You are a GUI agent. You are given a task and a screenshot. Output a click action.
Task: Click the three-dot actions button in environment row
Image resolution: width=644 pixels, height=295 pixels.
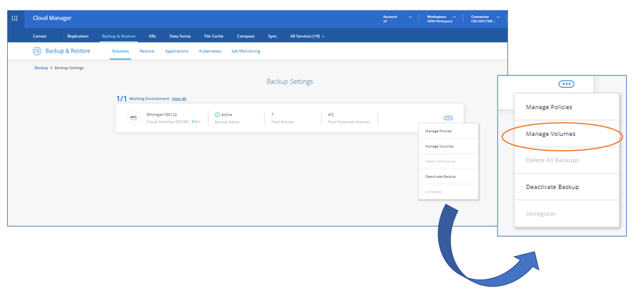coord(448,117)
